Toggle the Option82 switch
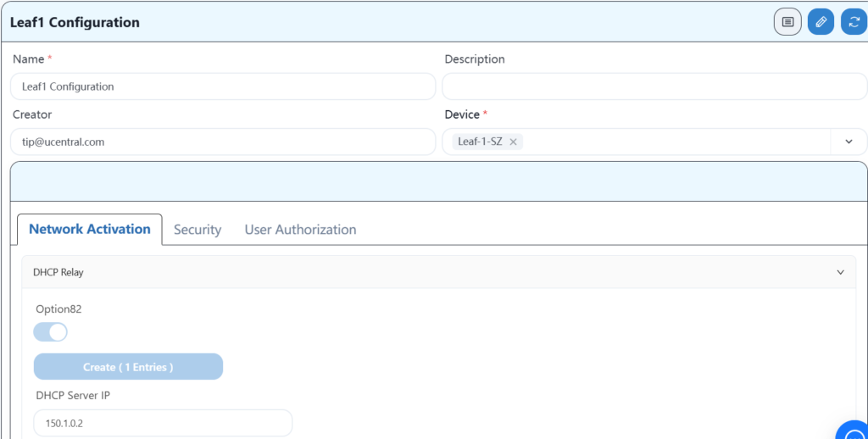 click(51, 332)
